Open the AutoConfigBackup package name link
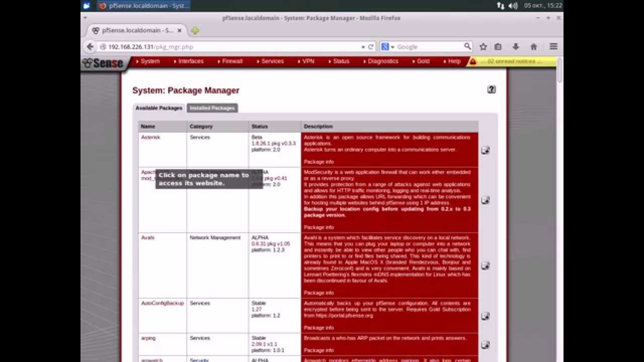Screen dimensions: 644x362 (163, 303)
